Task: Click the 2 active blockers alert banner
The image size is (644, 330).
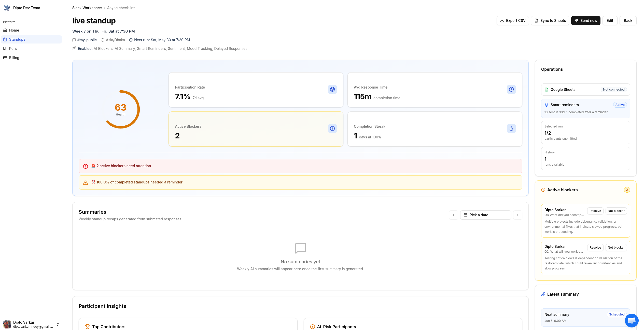Action: 300,166
